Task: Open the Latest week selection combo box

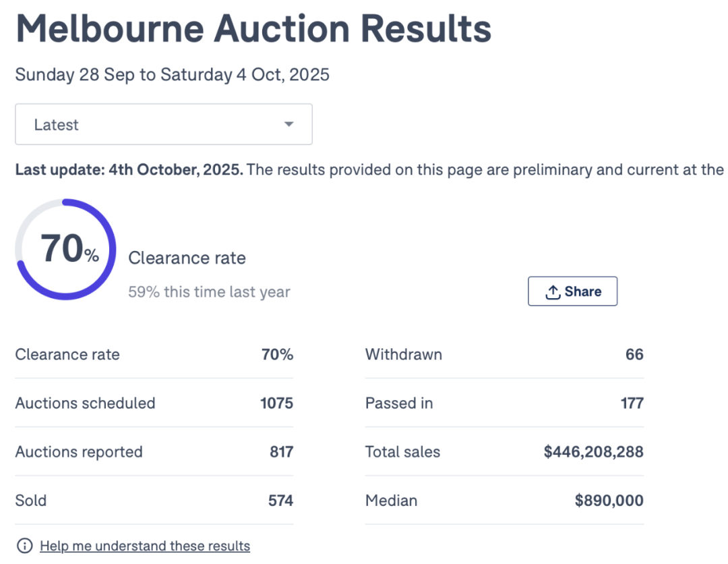Action: click(163, 124)
